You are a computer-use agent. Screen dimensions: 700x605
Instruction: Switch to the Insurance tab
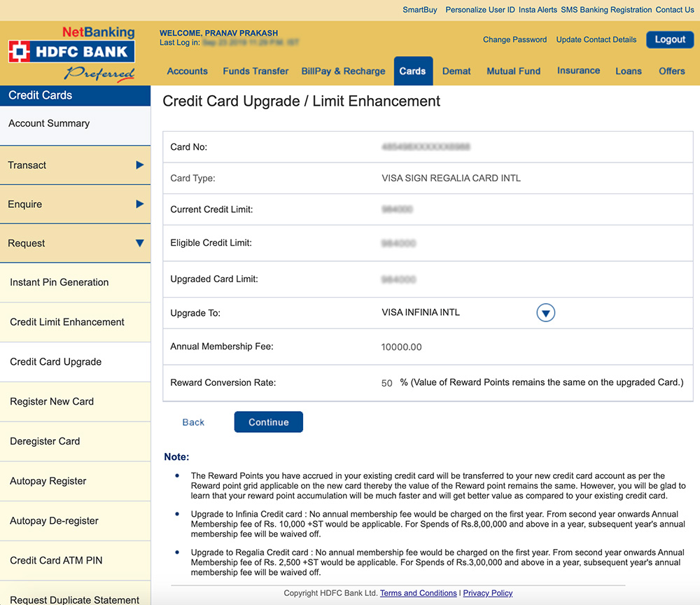[x=579, y=71]
